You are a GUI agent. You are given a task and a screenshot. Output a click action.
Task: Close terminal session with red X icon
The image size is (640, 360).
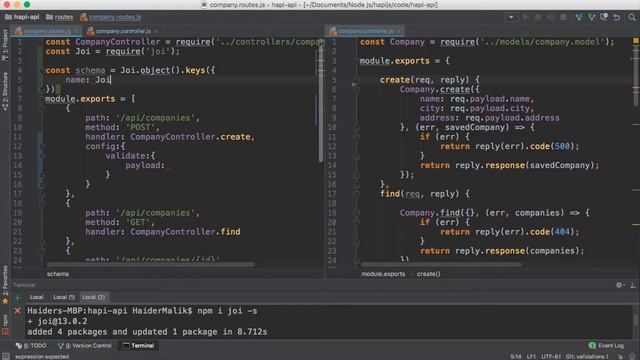pyautogui.click(x=18, y=311)
